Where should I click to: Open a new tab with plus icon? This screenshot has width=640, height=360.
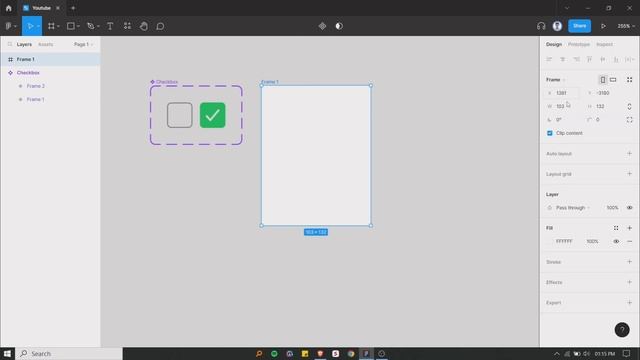pyautogui.click(x=73, y=8)
